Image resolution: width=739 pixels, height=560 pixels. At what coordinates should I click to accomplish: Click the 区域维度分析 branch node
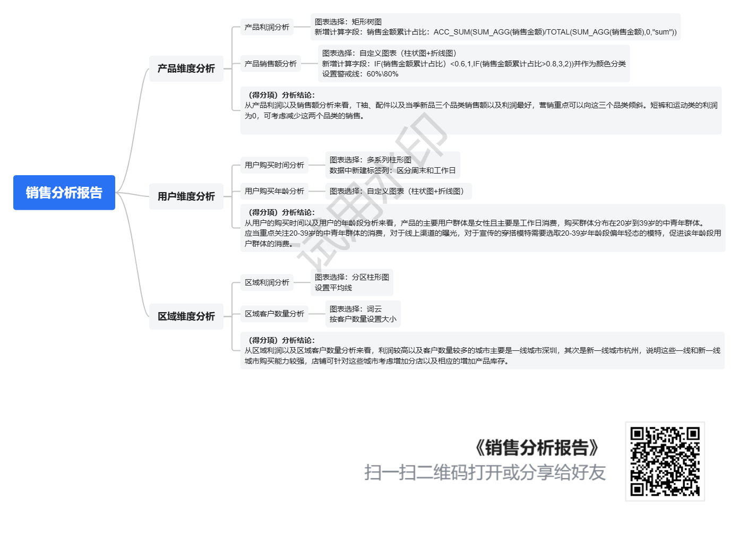186,316
